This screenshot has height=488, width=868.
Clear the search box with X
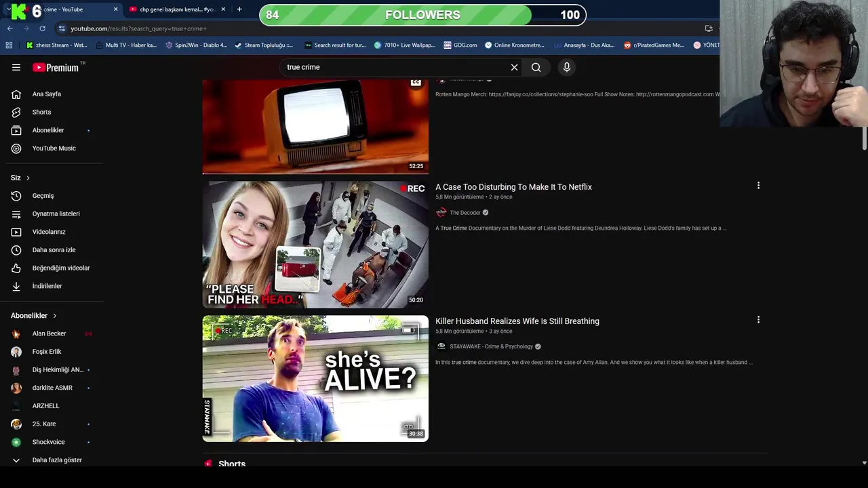(514, 67)
